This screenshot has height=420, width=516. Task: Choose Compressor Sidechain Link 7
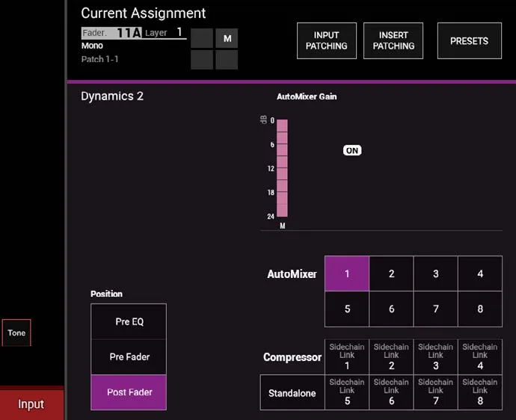coord(435,392)
